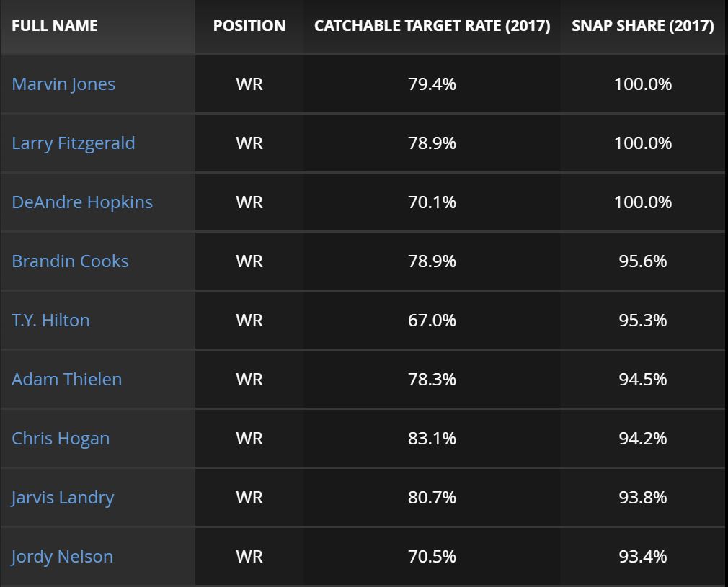Click Jarvis Landry 80.7% rate cell
Screen dimensions: 728x587
432,498
